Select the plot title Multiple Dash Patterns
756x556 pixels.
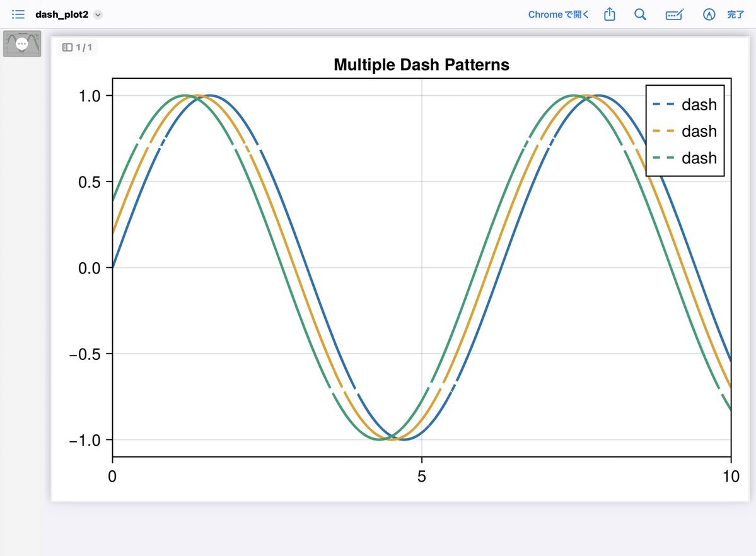(421, 64)
